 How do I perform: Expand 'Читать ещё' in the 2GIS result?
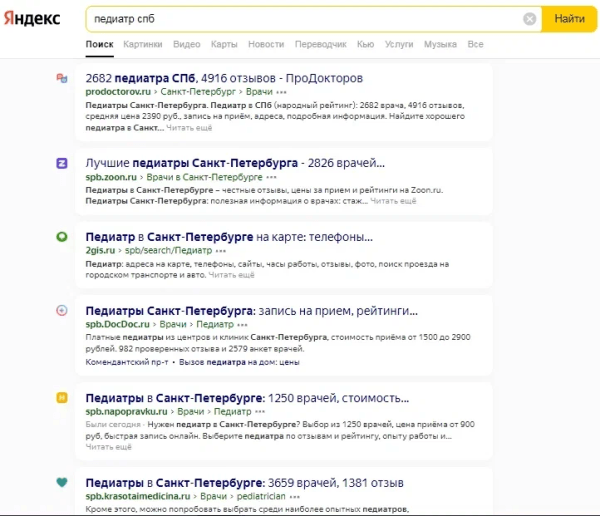(x=232, y=275)
